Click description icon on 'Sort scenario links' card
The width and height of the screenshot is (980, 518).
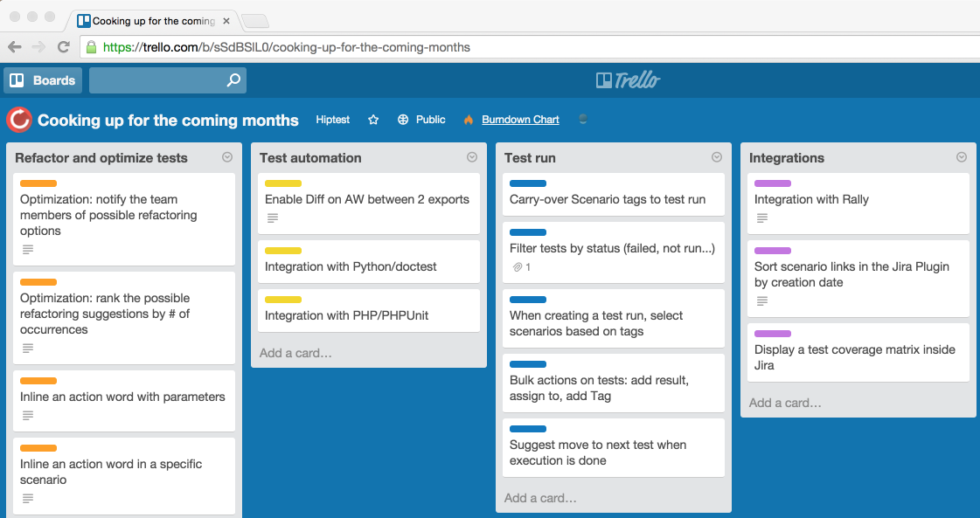click(761, 301)
